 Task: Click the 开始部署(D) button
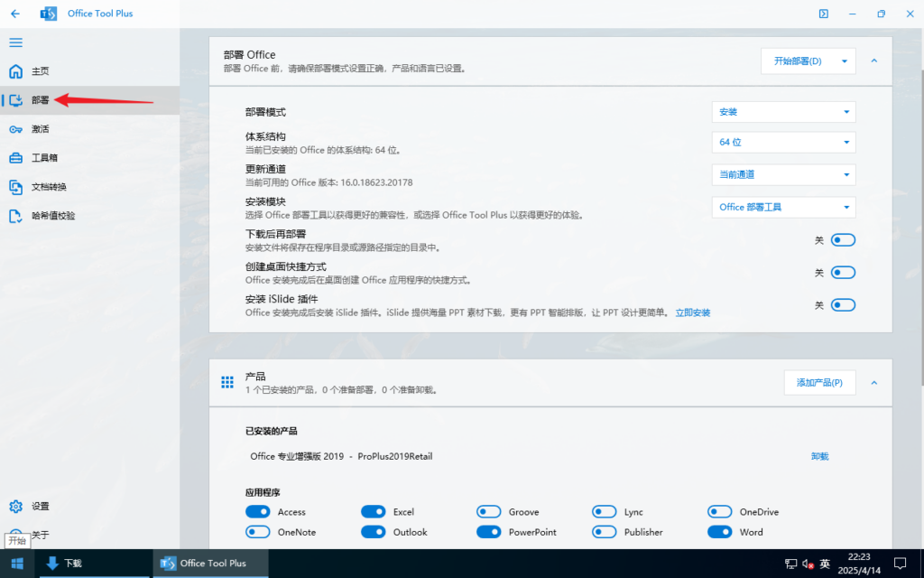coord(798,61)
